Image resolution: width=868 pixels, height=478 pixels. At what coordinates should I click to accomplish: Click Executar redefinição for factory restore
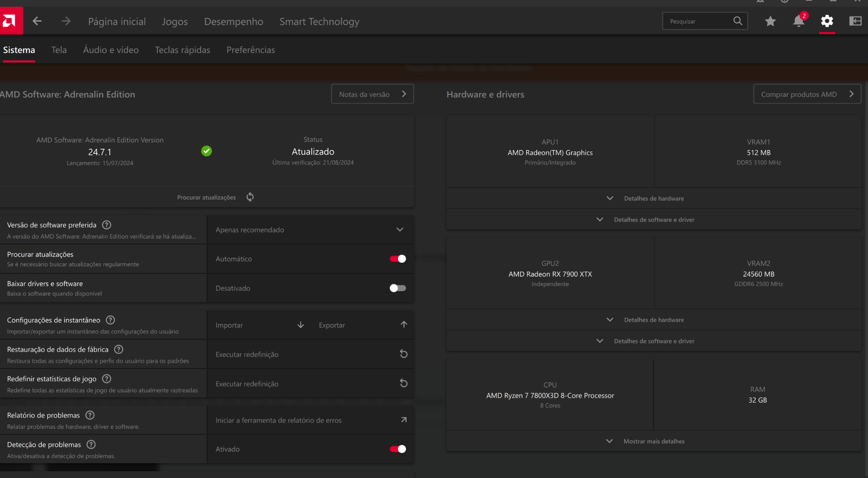click(311, 354)
